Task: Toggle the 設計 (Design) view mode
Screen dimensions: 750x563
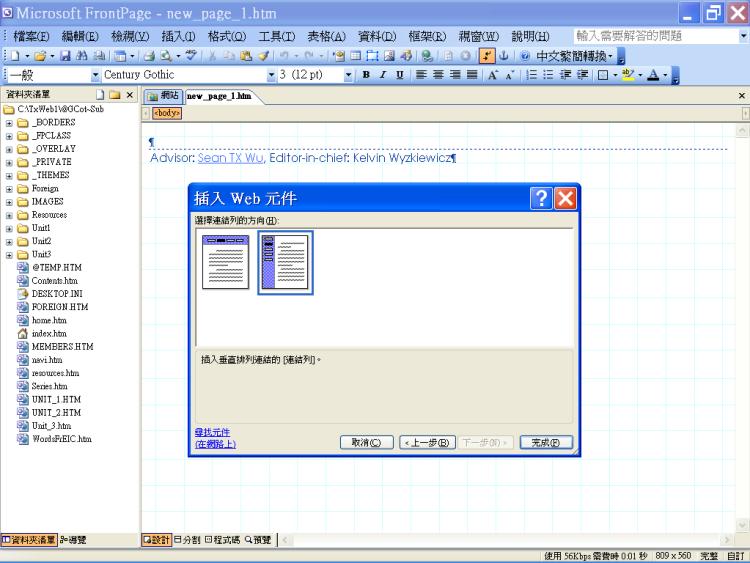Action: pos(155,540)
